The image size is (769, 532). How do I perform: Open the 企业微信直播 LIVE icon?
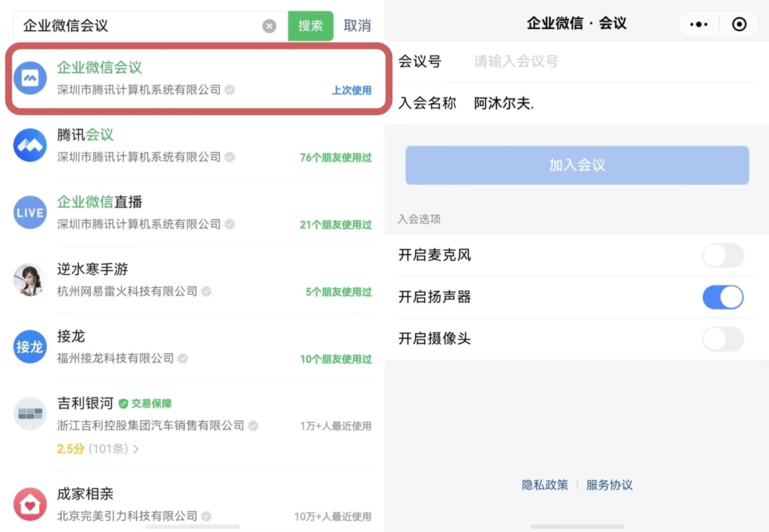pos(30,213)
